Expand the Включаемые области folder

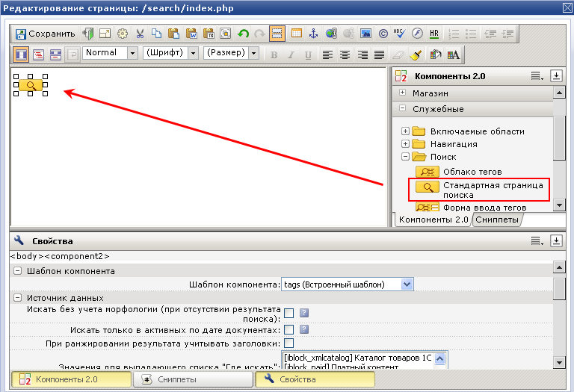click(x=405, y=131)
